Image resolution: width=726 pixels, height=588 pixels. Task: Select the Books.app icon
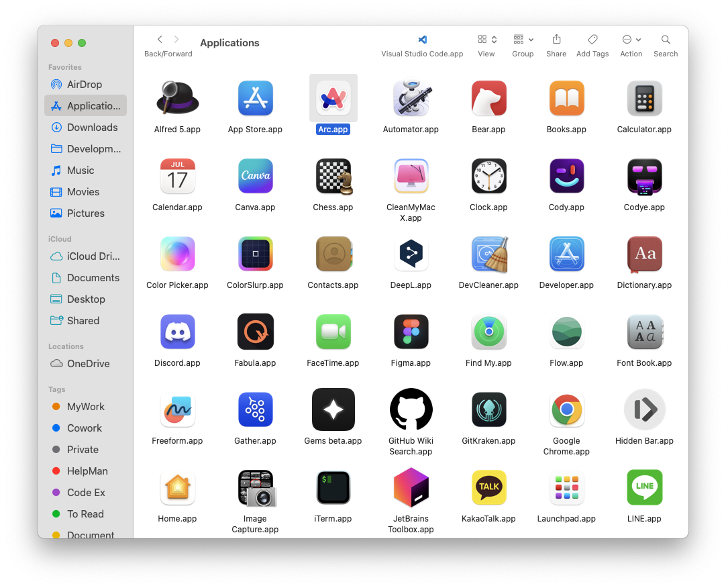tap(566, 98)
